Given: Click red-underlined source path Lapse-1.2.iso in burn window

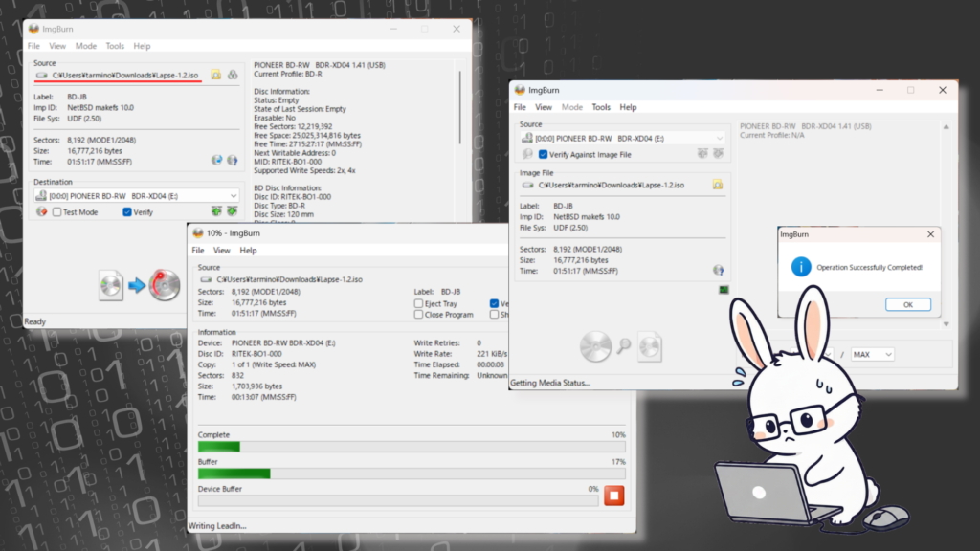Looking at the screenshot, I should point(125,75).
